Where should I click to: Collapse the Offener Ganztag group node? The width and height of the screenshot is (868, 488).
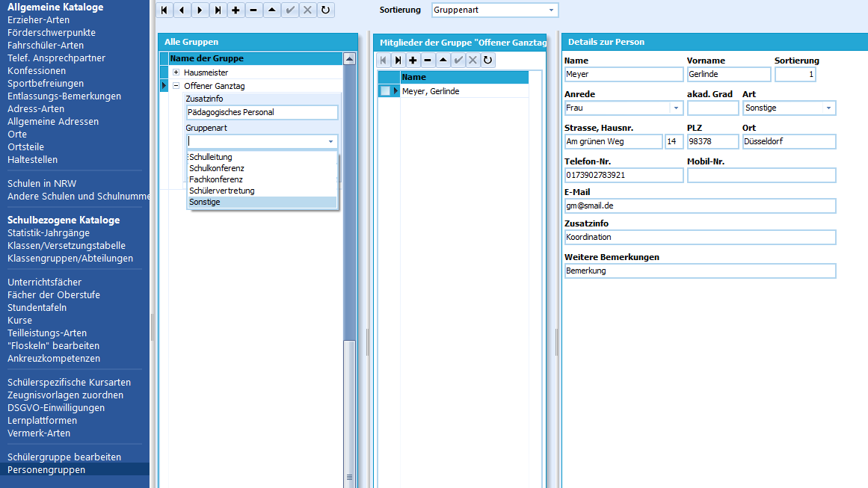176,86
